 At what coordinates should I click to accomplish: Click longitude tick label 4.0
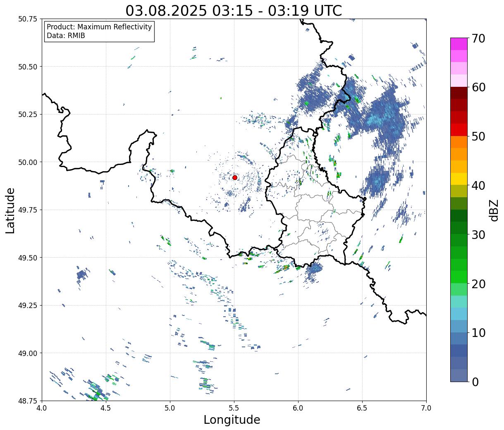click(x=42, y=408)
